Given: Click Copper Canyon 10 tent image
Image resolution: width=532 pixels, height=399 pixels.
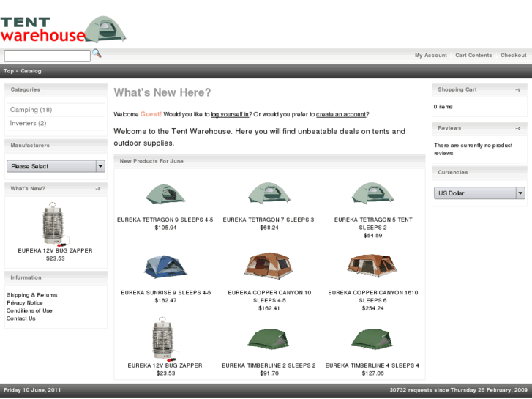Looking at the screenshot, I should pyautogui.click(x=269, y=266).
